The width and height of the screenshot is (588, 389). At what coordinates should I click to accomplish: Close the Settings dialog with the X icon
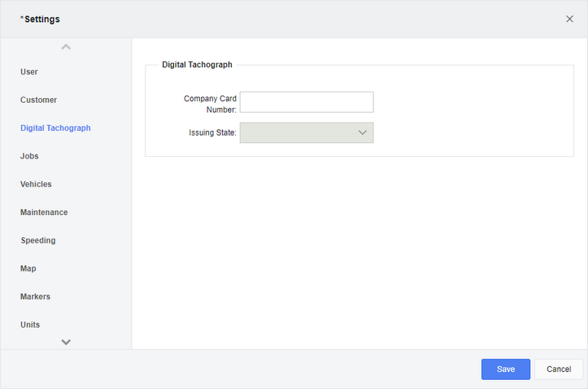(569, 19)
